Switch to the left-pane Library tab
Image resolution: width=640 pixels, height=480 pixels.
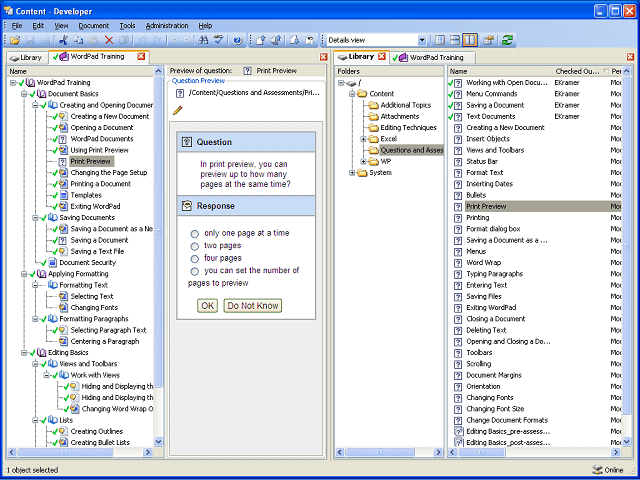(27, 58)
